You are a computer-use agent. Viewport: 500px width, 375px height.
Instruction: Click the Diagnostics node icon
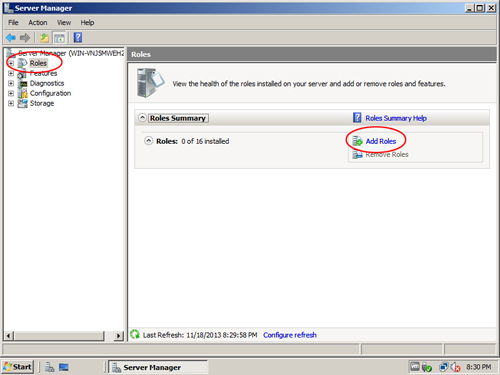23,83
